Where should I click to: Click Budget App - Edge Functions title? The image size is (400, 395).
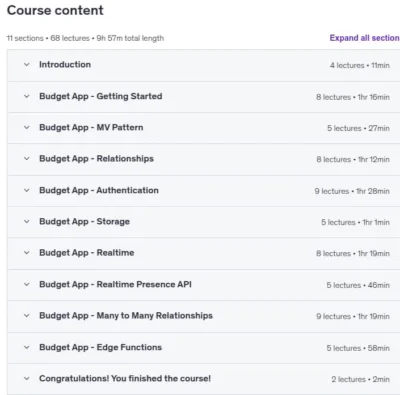click(x=100, y=347)
